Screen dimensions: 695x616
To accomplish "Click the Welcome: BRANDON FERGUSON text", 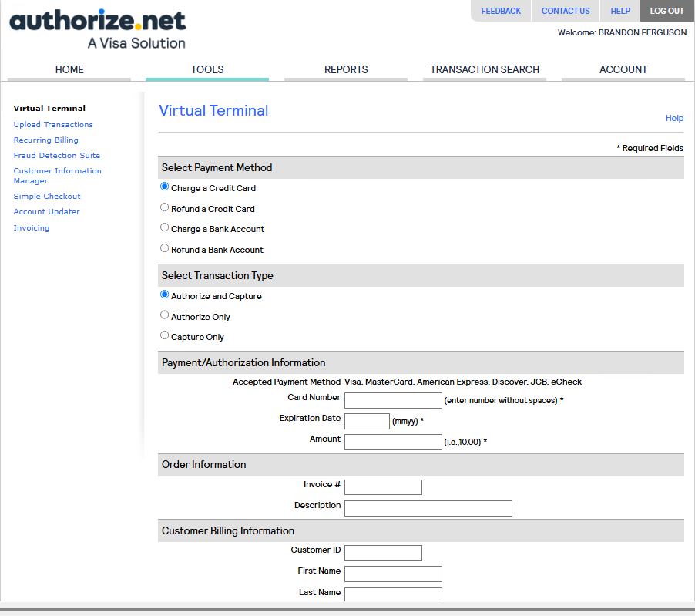I will (622, 32).
